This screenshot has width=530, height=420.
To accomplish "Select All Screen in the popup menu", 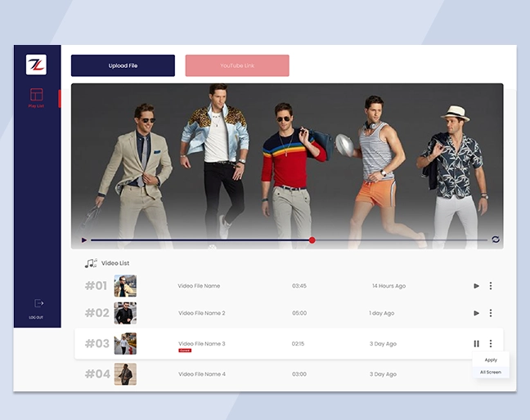I will (x=491, y=372).
